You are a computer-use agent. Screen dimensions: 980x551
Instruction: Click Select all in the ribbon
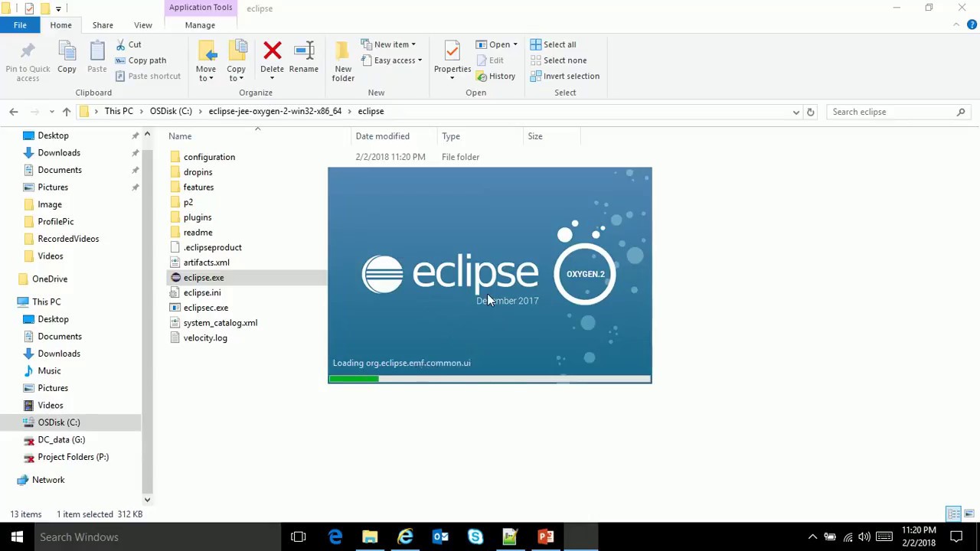[553, 44]
